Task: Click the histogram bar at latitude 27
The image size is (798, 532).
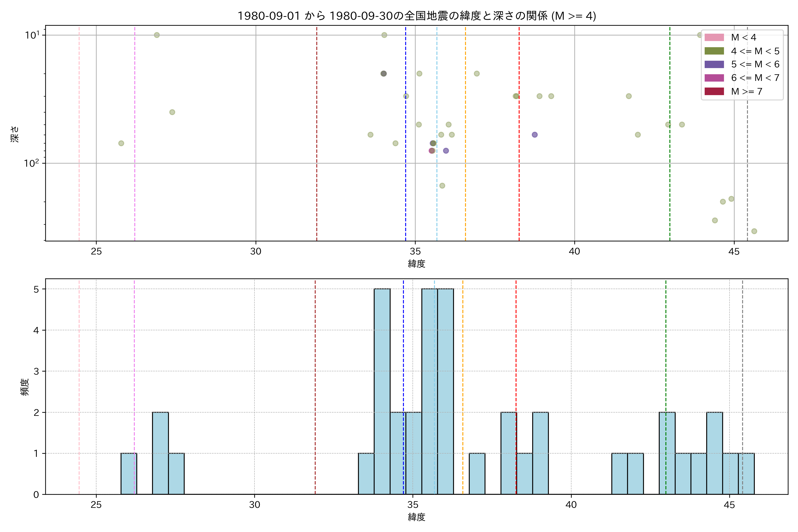Action: [160, 453]
